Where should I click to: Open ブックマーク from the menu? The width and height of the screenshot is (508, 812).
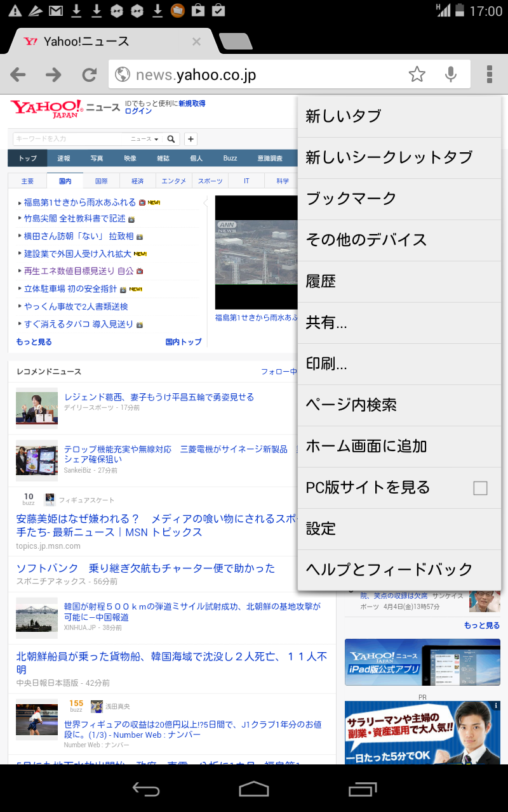[x=399, y=199]
